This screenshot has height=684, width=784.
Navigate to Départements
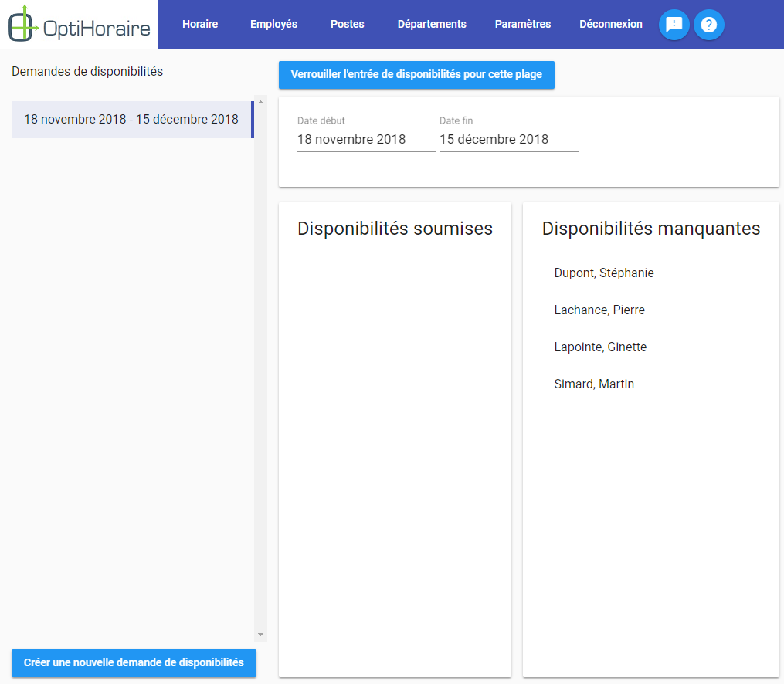pyautogui.click(x=432, y=24)
